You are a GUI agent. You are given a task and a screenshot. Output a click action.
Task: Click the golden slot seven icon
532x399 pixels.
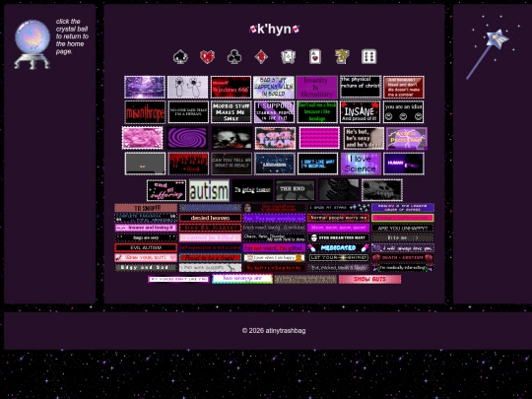coord(342,57)
